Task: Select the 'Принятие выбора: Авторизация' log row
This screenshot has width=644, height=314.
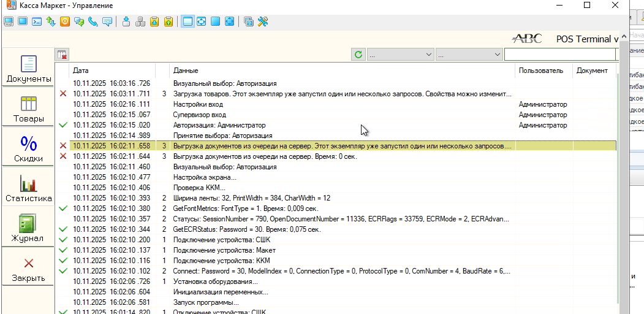Action: (336, 136)
